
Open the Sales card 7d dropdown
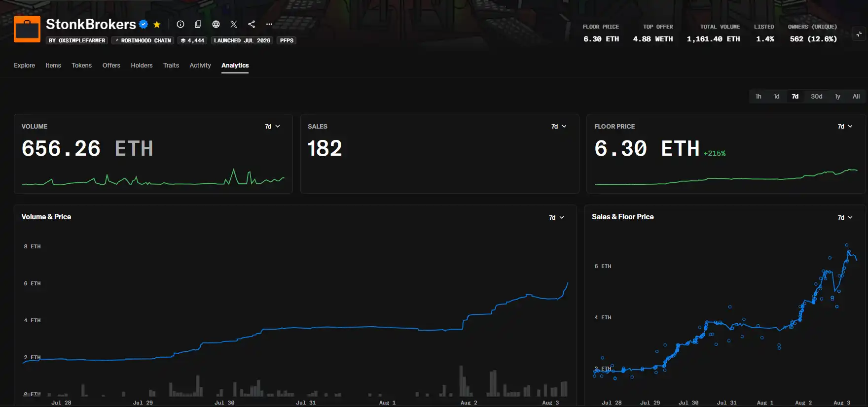[x=559, y=127]
